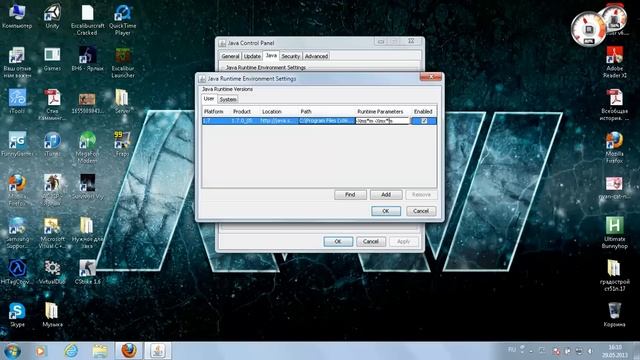The width and height of the screenshot is (640, 360).
Task: Open QuickTime Player desktop shortcut
Action: coord(122,20)
